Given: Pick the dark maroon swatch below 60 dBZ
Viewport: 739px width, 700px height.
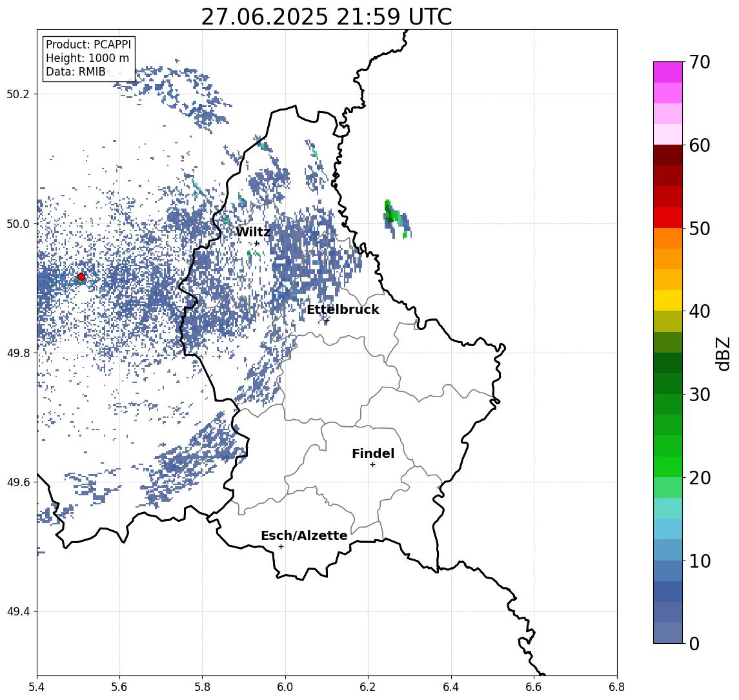Looking at the screenshot, I should (x=668, y=155).
